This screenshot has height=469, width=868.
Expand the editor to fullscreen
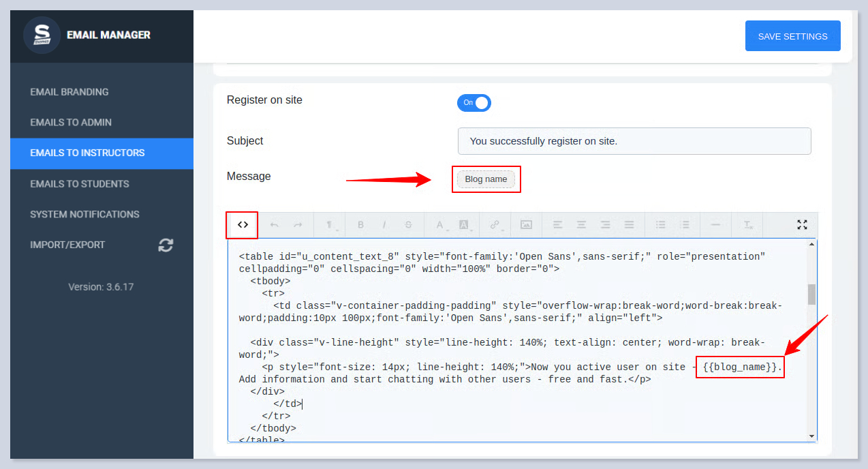[x=802, y=225]
